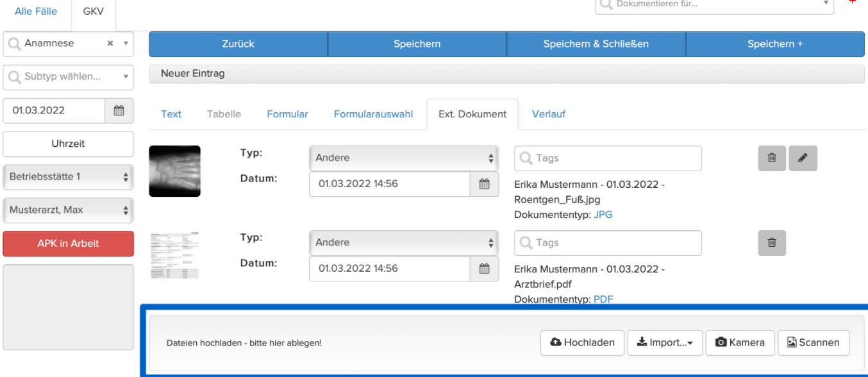Start a scan with Scannen button
The width and height of the screenshot is (868, 377).
pos(813,342)
